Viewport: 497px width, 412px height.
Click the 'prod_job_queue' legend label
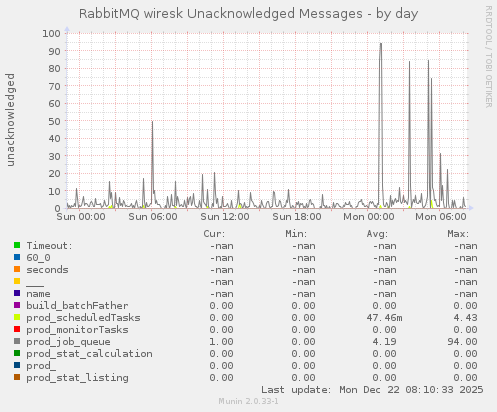68,342
